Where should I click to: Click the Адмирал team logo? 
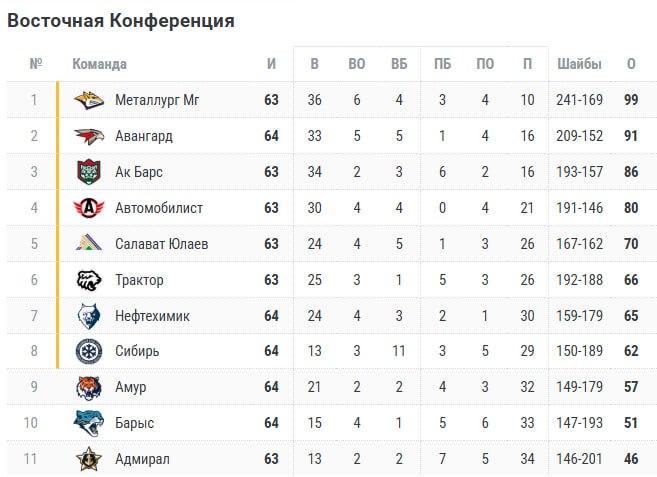(89, 459)
